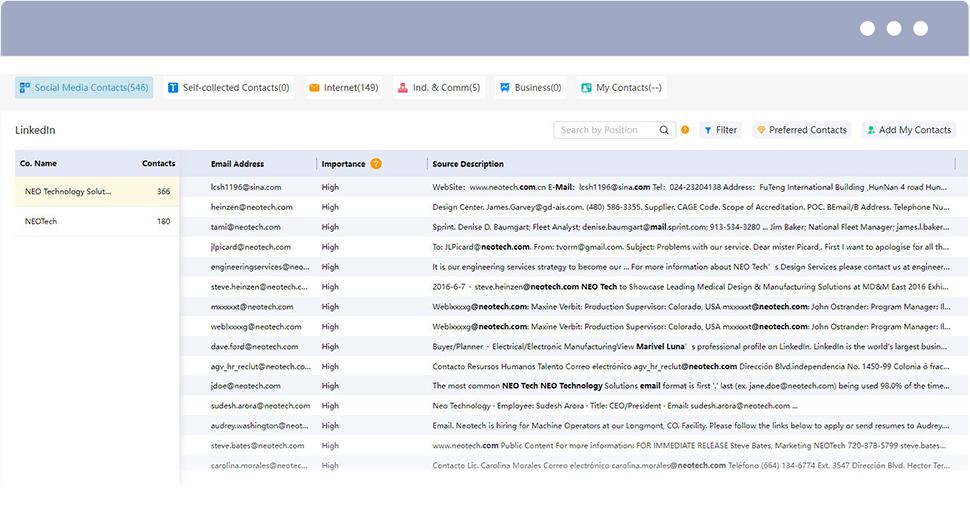Click the Business tab icon

[505, 88]
